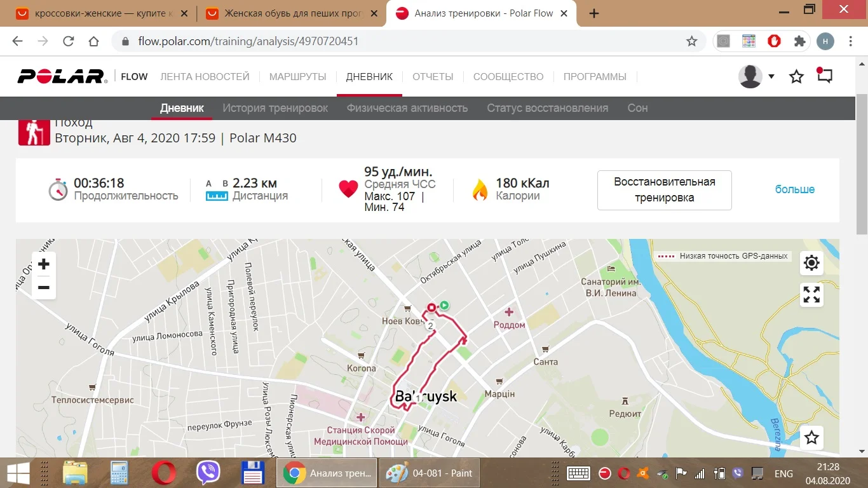Click the distance ruler icon
Image resolution: width=868 pixels, height=488 pixels.
[217, 196]
